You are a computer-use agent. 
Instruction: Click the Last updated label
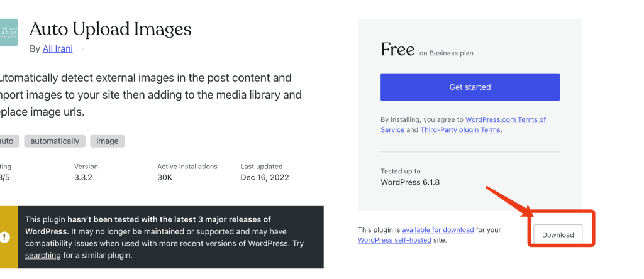click(261, 167)
